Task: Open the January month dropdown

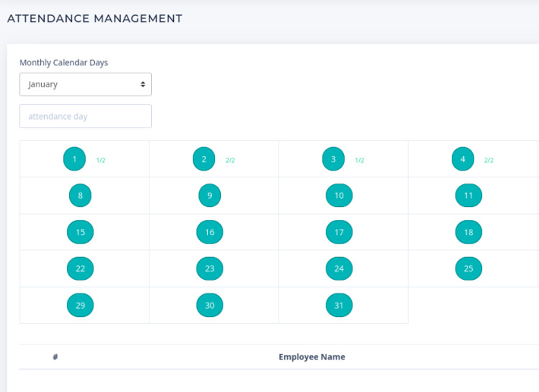Action: (85, 85)
